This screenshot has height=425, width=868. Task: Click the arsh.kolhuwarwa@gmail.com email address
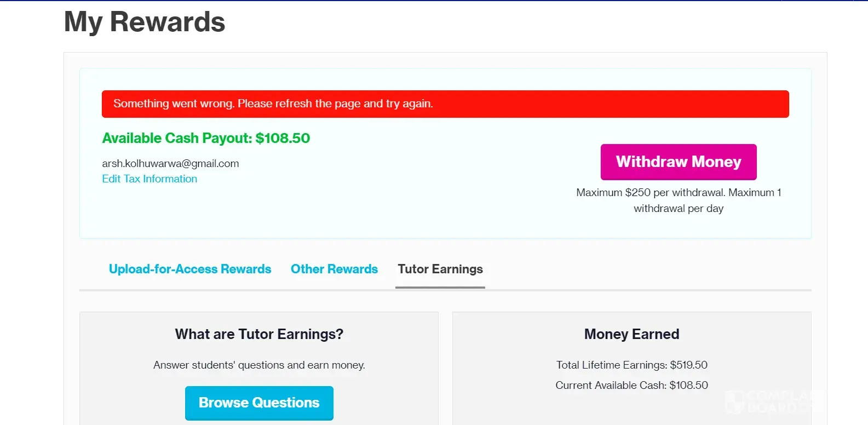click(x=170, y=163)
